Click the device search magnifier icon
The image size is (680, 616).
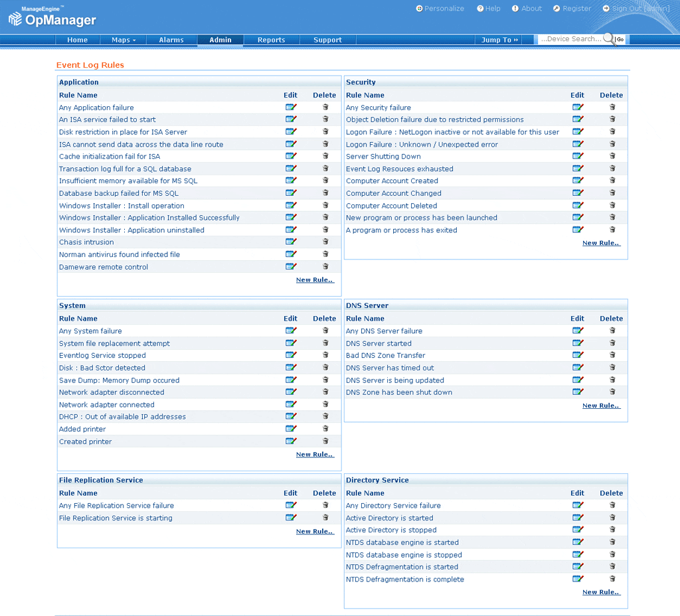pos(609,39)
